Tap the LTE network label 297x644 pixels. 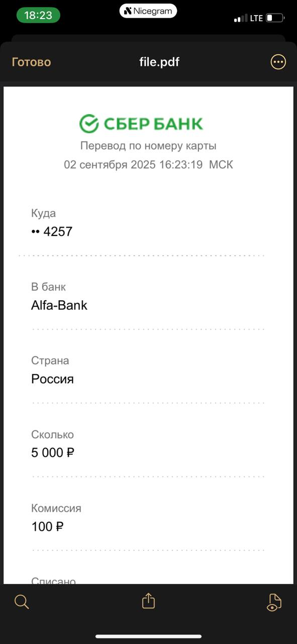256,18
